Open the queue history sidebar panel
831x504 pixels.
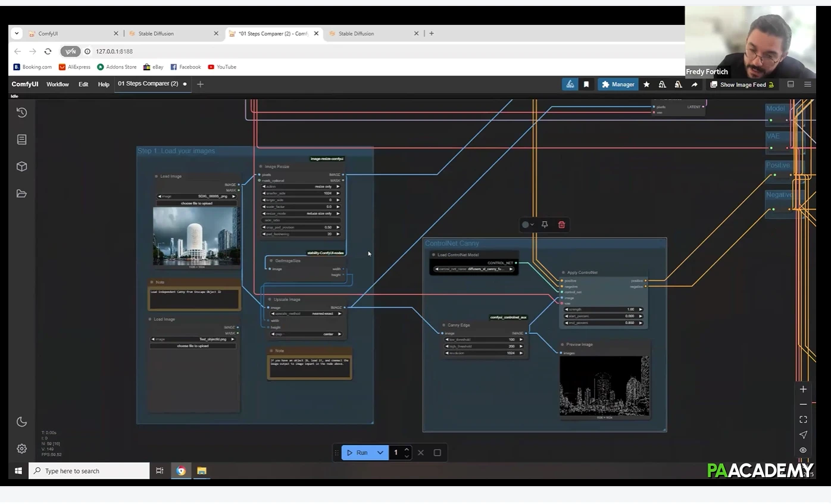(x=22, y=112)
